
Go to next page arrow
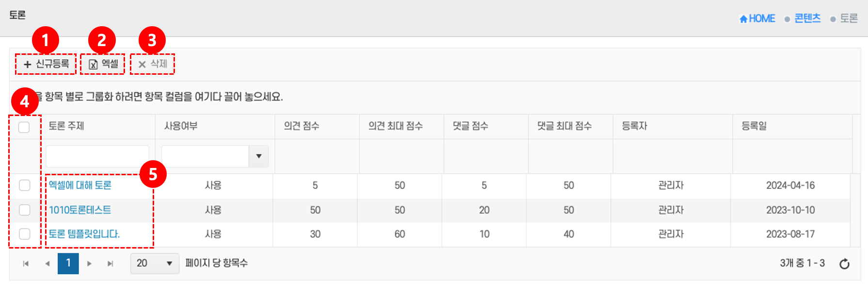(x=89, y=264)
